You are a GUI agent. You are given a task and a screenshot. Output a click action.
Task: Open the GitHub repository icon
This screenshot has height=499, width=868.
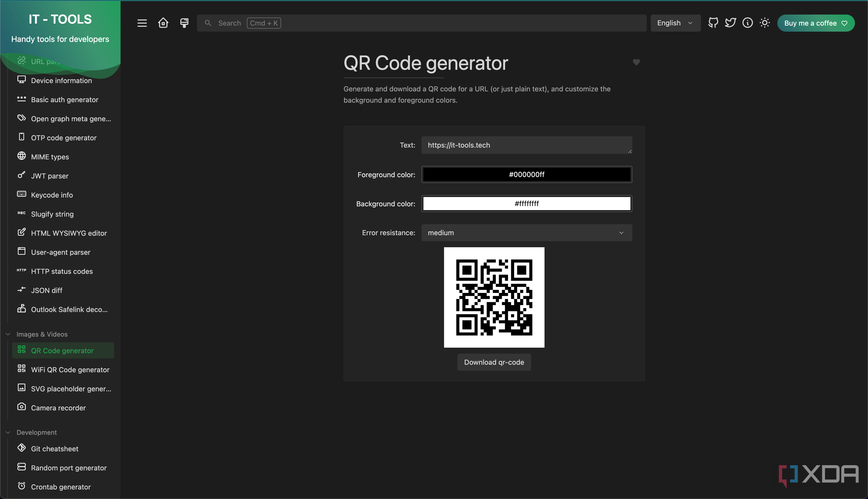point(713,23)
